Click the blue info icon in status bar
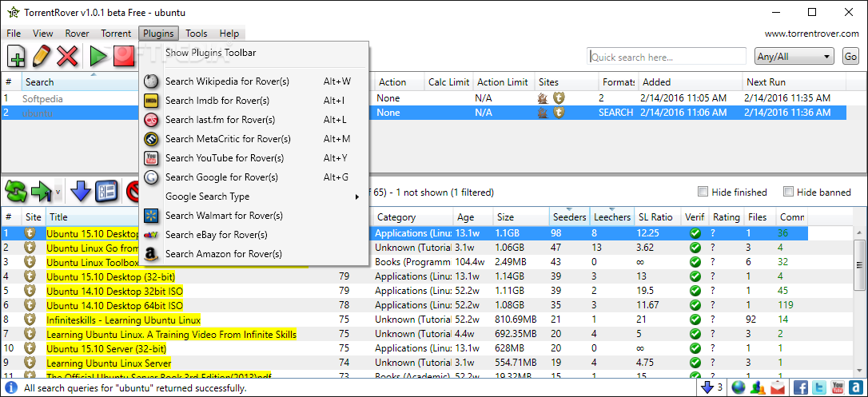868x397 pixels. [x=12, y=388]
